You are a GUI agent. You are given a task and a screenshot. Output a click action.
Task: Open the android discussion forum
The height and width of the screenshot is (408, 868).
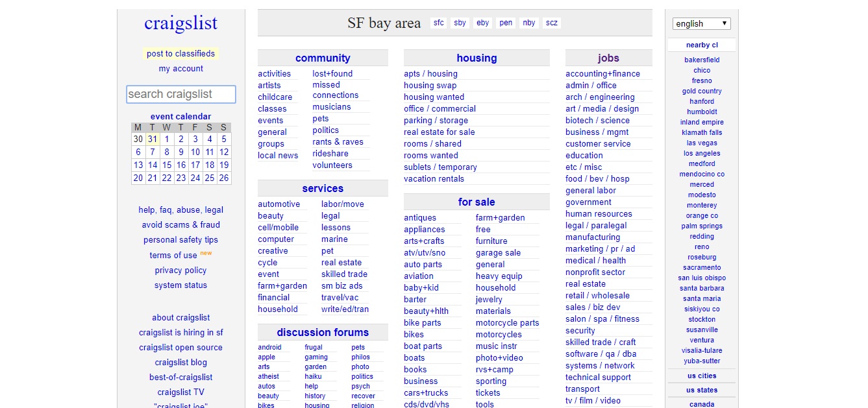(x=269, y=347)
